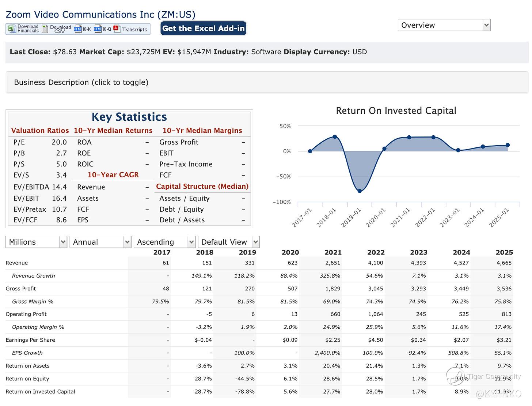The width and height of the screenshot is (532, 406).
Task: Open the Millions units dropdown
Action: click(x=36, y=242)
